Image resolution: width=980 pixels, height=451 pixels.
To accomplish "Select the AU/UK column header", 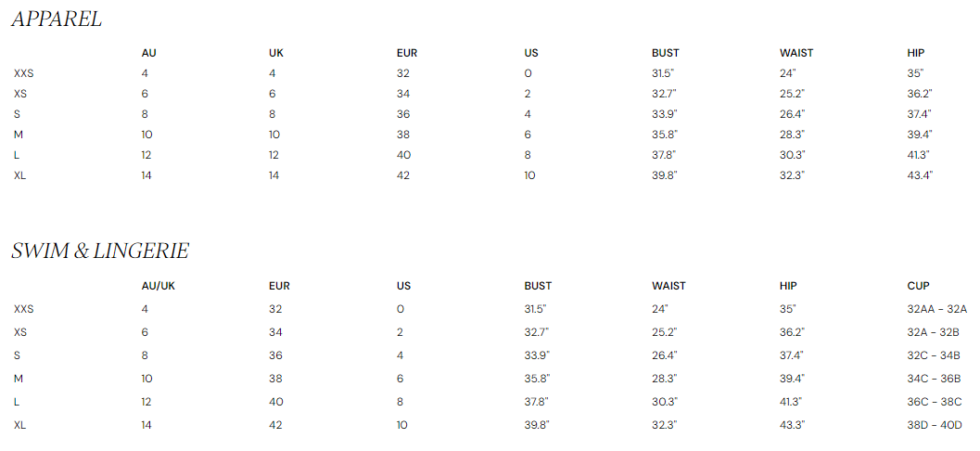I will point(158,286).
